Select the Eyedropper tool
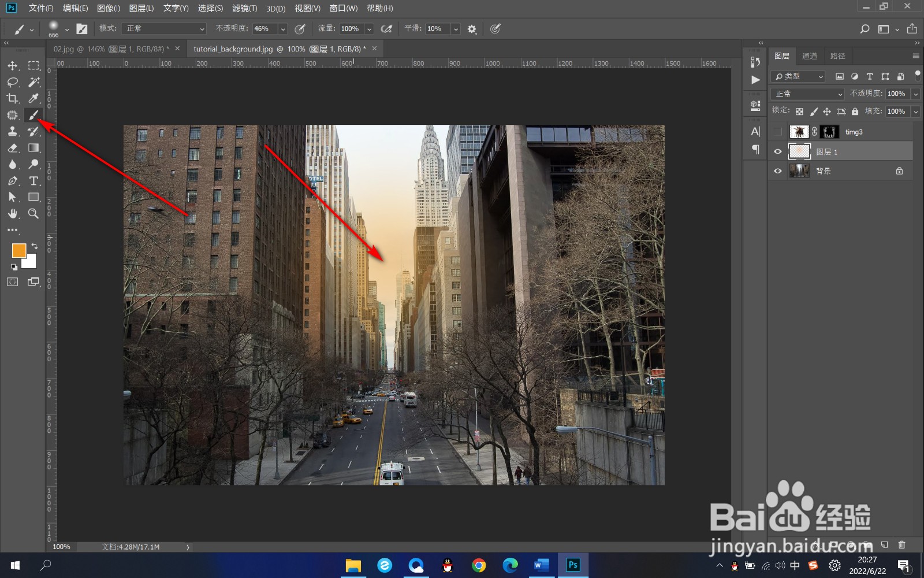Image resolution: width=924 pixels, height=578 pixels. (33, 98)
